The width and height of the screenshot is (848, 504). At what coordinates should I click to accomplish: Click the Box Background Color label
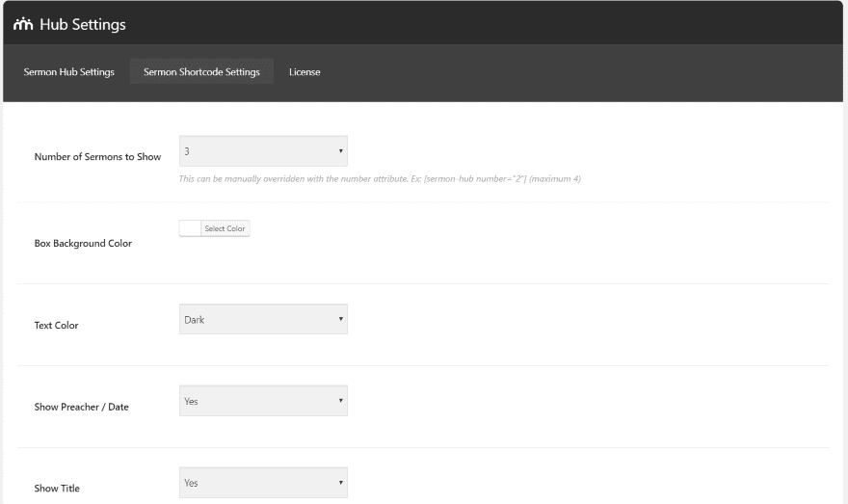(83, 243)
